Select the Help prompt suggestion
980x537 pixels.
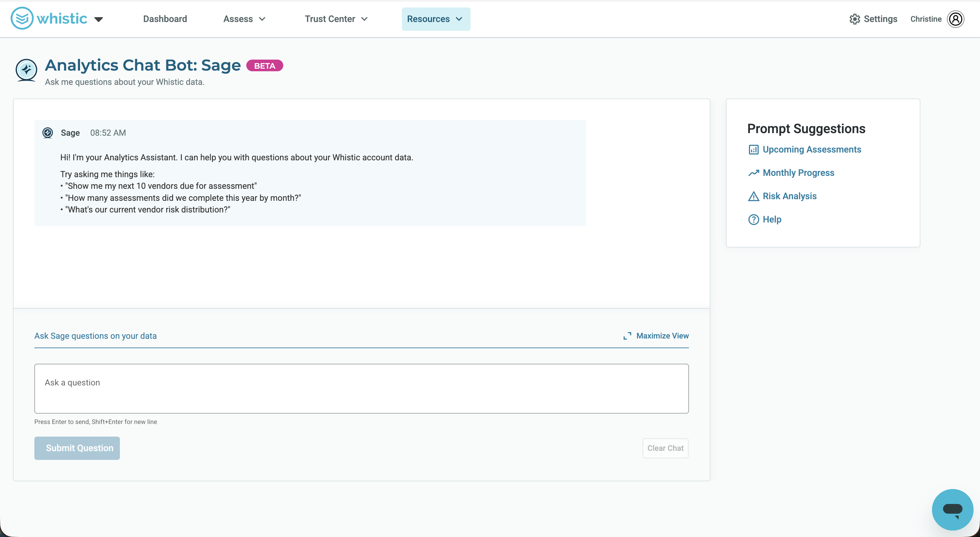click(x=772, y=220)
